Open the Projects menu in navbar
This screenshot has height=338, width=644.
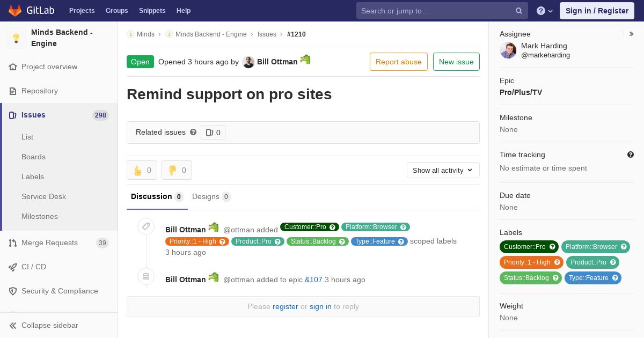tap(82, 11)
